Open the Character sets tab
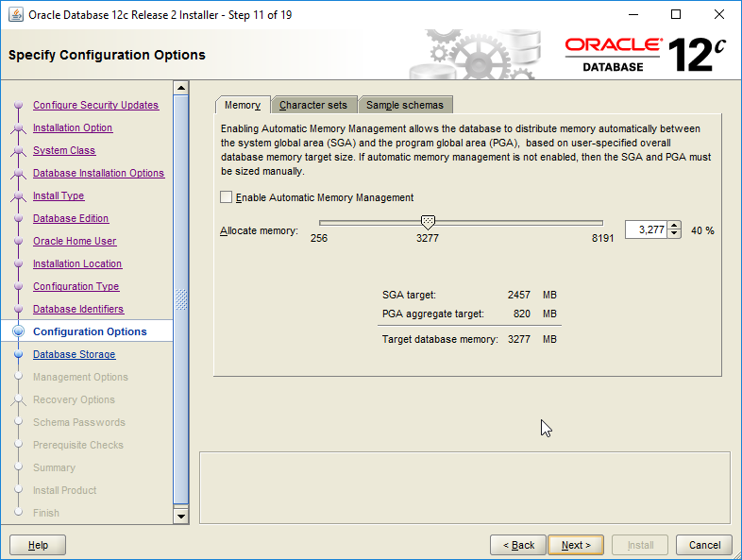This screenshot has height=560, width=742. coord(313,105)
